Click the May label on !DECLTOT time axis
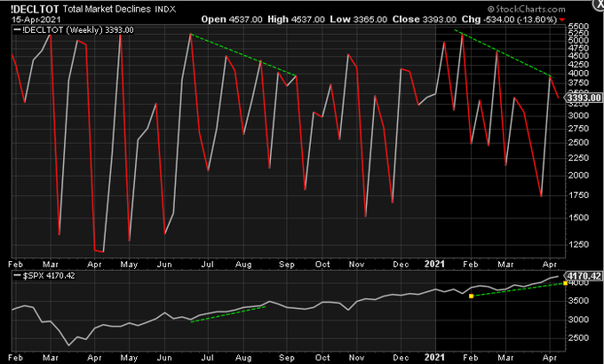Screen dimensions: 604x364 coord(129,265)
